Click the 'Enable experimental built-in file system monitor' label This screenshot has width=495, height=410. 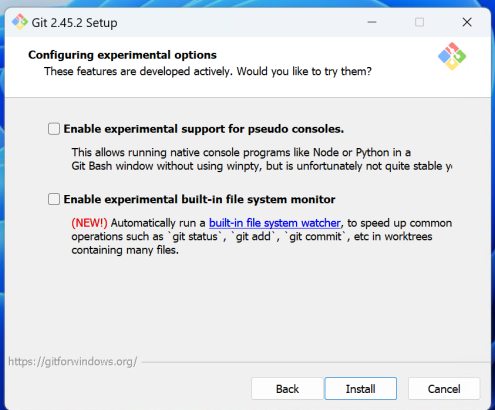[199, 199]
